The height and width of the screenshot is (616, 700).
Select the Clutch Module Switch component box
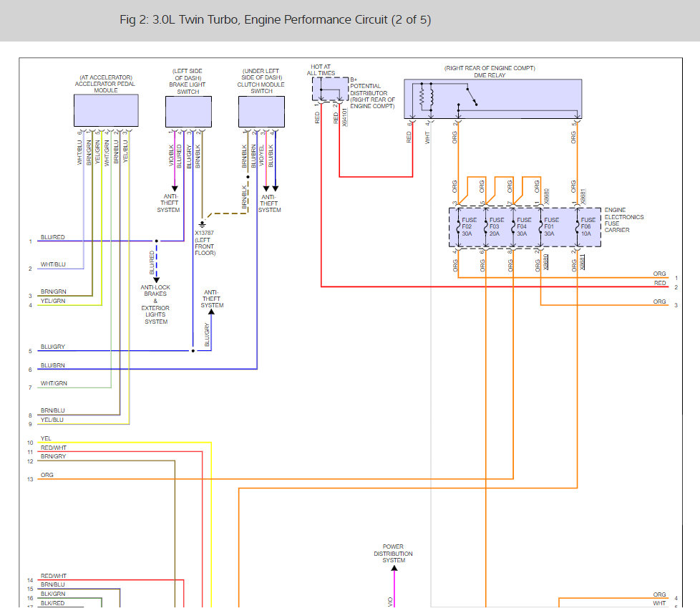point(261,112)
